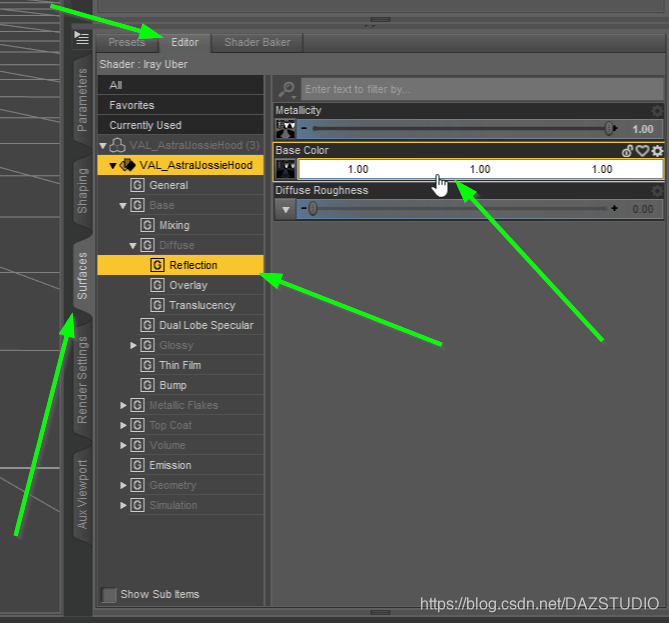Click the G icon beside General
Screen dimensions: 669x623
[137, 185]
